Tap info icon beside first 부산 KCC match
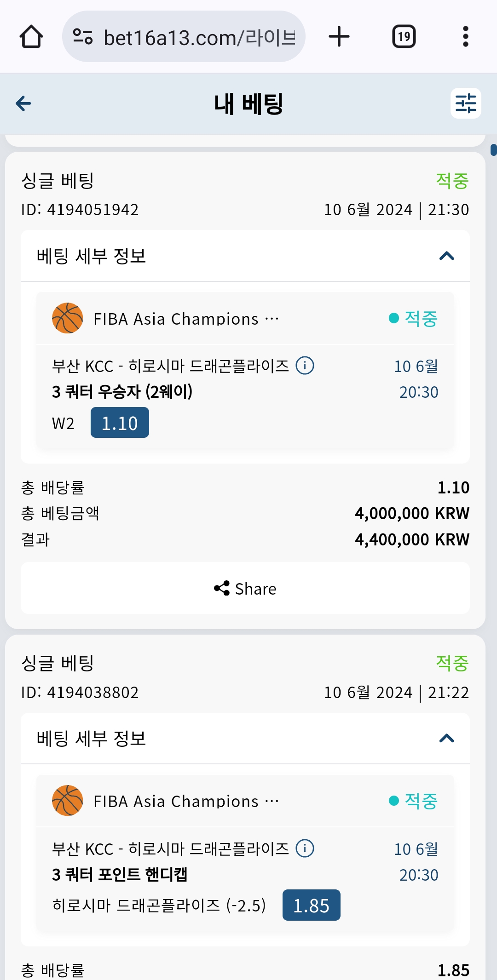 click(305, 366)
